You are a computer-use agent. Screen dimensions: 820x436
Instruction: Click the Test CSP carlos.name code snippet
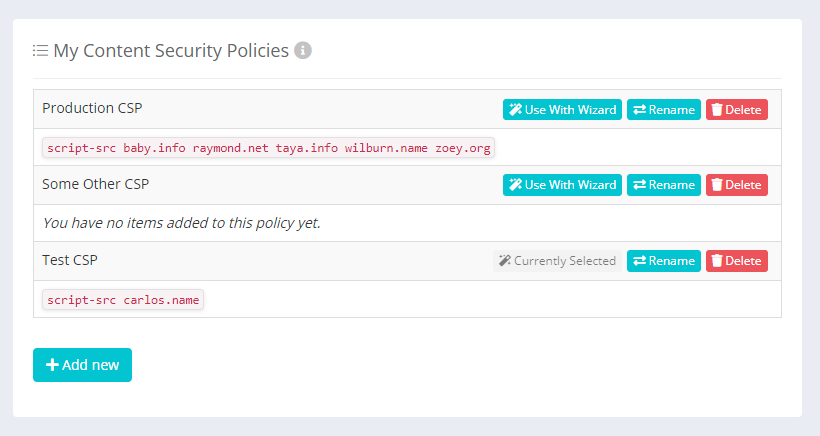[x=123, y=300]
